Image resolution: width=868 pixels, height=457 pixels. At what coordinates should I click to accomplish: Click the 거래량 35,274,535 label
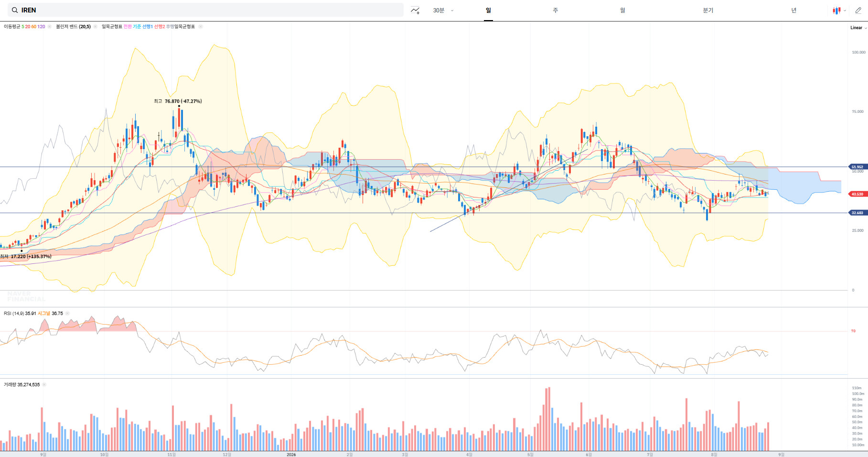pos(21,384)
